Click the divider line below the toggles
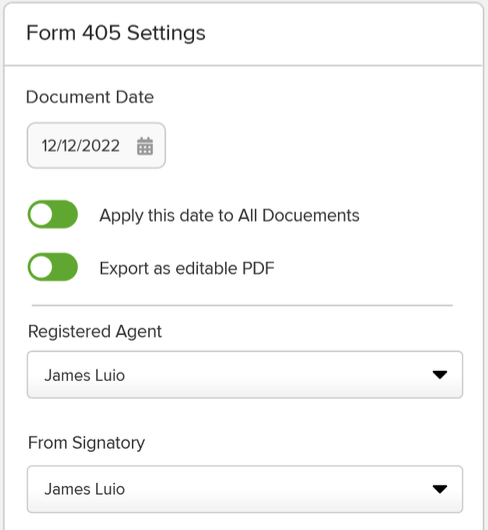The height and width of the screenshot is (530, 488). click(x=242, y=305)
